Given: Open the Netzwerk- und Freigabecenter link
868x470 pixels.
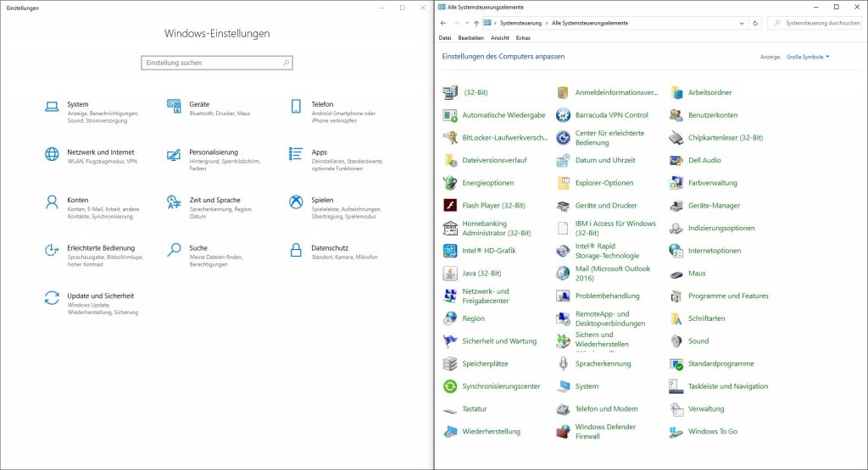Looking at the screenshot, I should point(486,296).
